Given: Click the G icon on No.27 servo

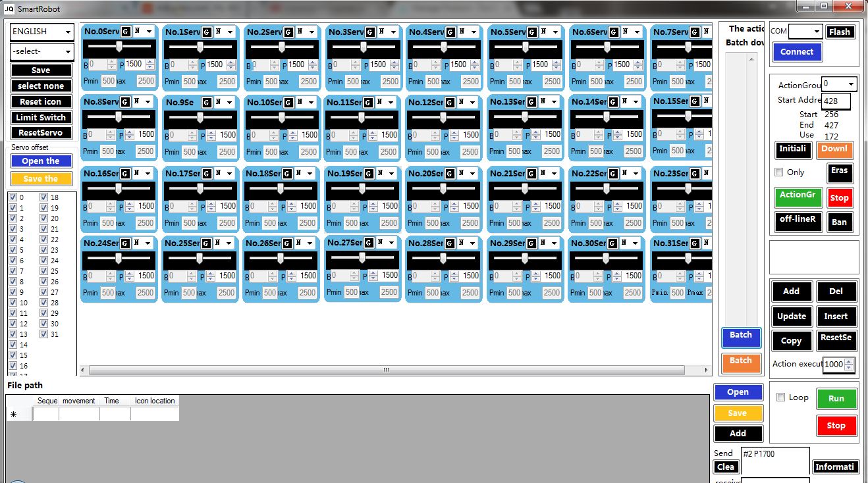Looking at the screenshot, I should (x=368, y=243).
